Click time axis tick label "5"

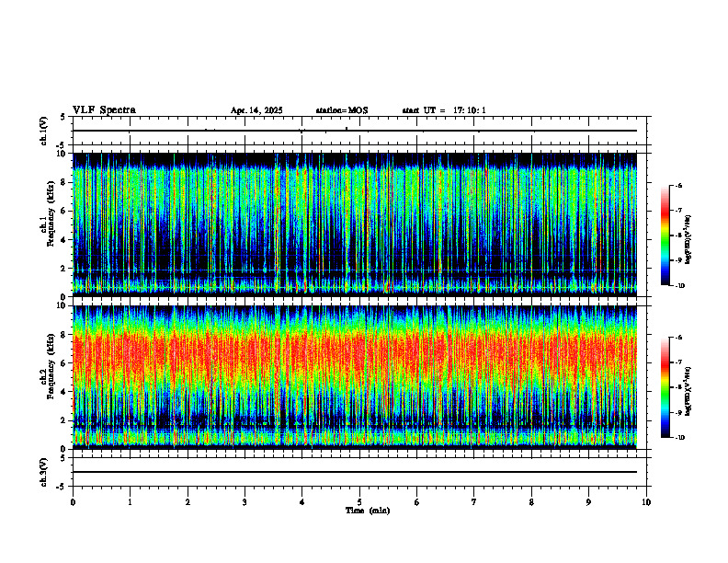(359, 502)
